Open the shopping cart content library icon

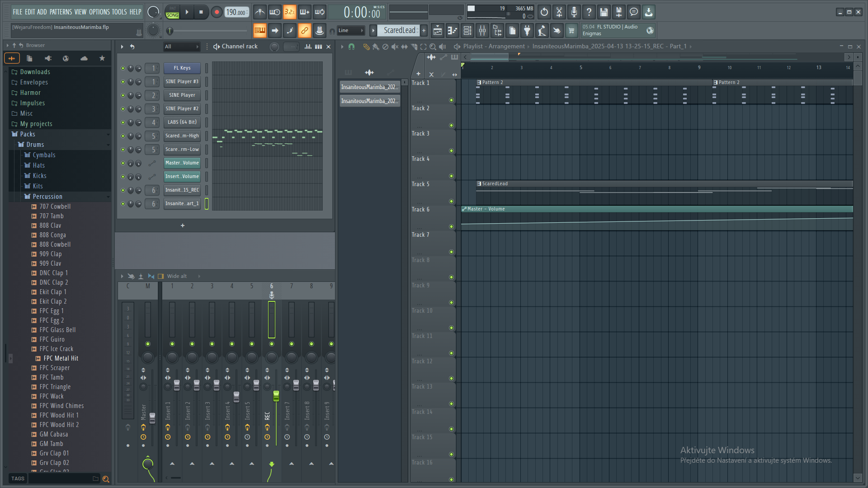pyautogui.click(x=571, y=31)
